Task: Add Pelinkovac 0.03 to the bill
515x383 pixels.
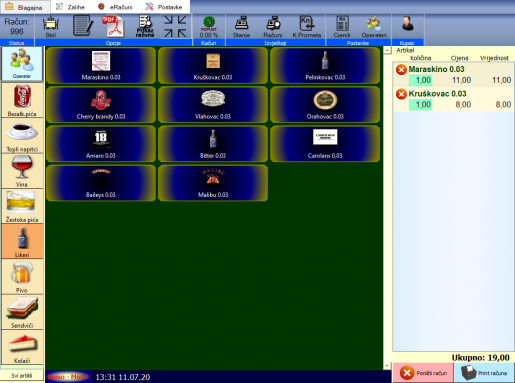Action: 325,65
